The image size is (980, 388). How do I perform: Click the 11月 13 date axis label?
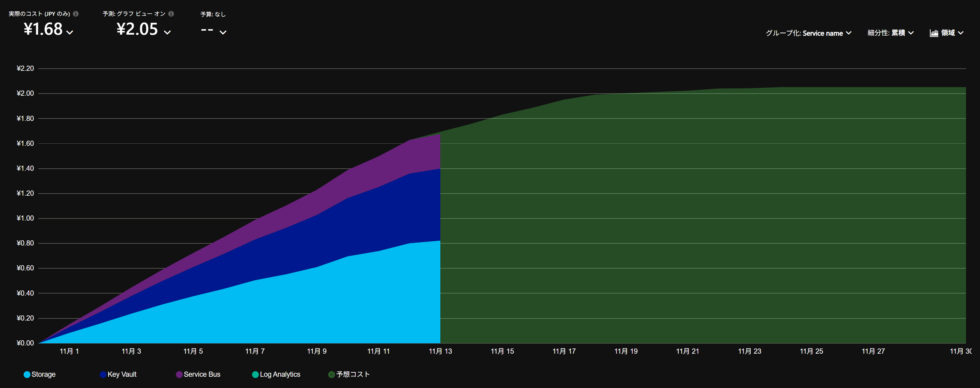[x=440, y=351]
